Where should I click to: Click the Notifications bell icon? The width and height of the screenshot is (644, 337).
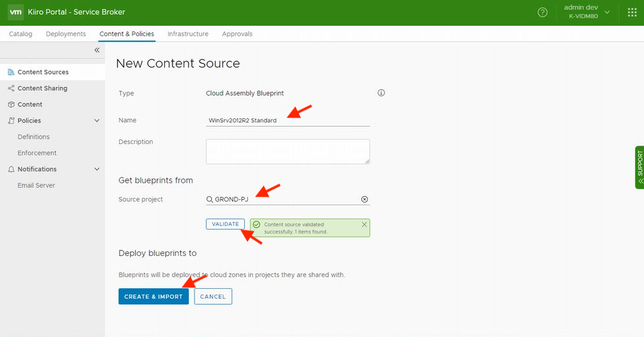[11, 169]
